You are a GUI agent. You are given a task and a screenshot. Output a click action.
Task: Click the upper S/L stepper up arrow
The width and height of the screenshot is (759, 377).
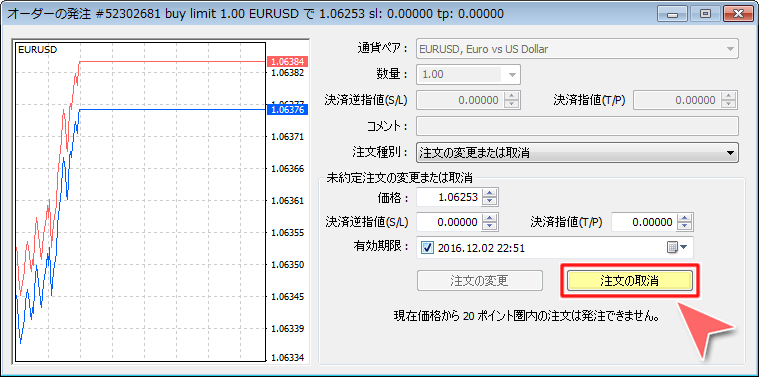pyautogui.click(x=512, y=96)
